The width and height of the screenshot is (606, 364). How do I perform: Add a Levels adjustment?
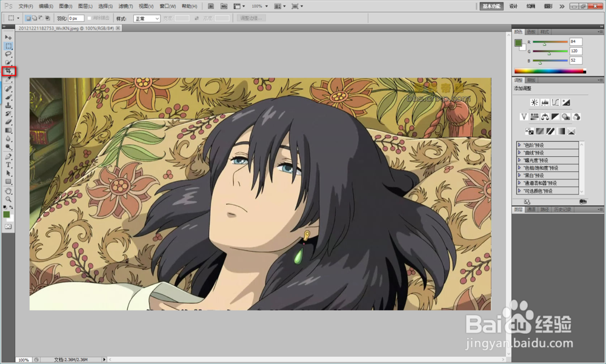click(545, 102)
